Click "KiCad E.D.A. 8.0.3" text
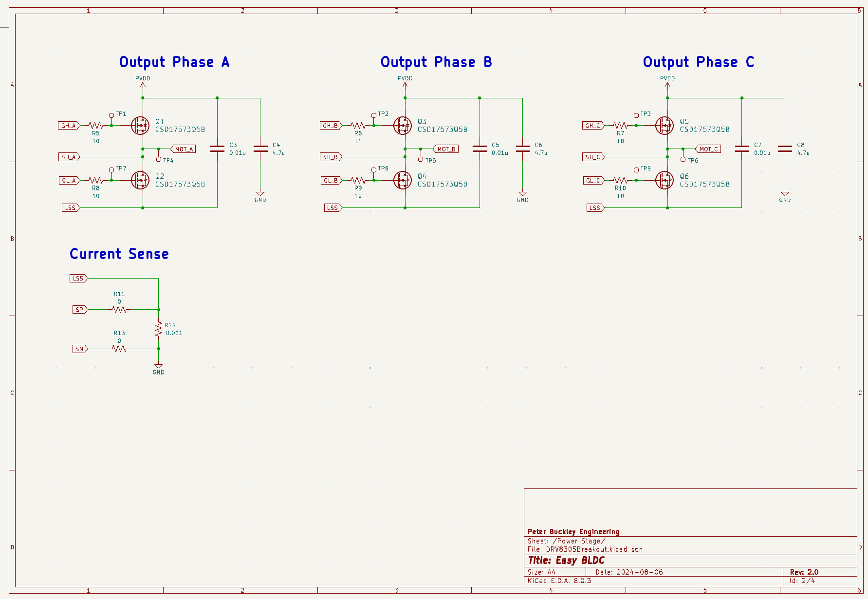The width and height of the screenshot is (868, 599). pos(559,581)
